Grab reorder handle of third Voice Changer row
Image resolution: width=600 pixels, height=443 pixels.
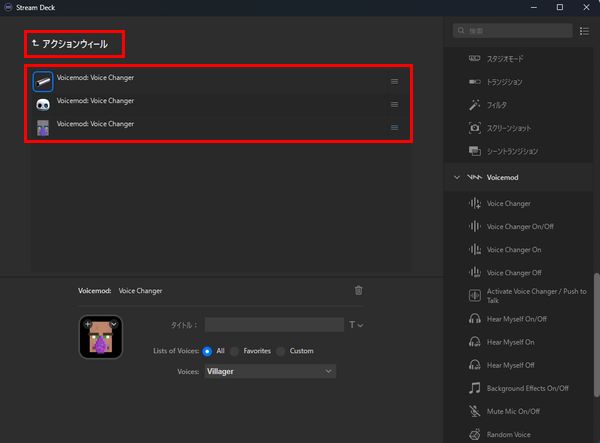tap(395, 127)
